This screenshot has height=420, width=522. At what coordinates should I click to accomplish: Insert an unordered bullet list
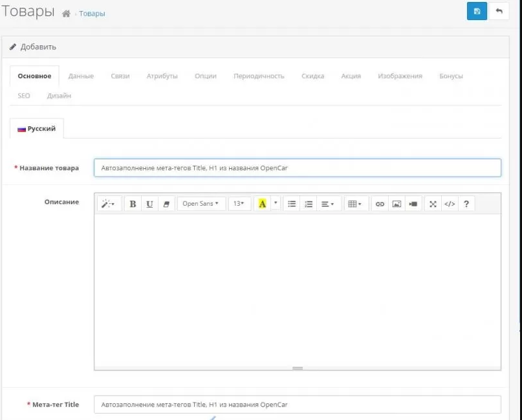(292, 204)
